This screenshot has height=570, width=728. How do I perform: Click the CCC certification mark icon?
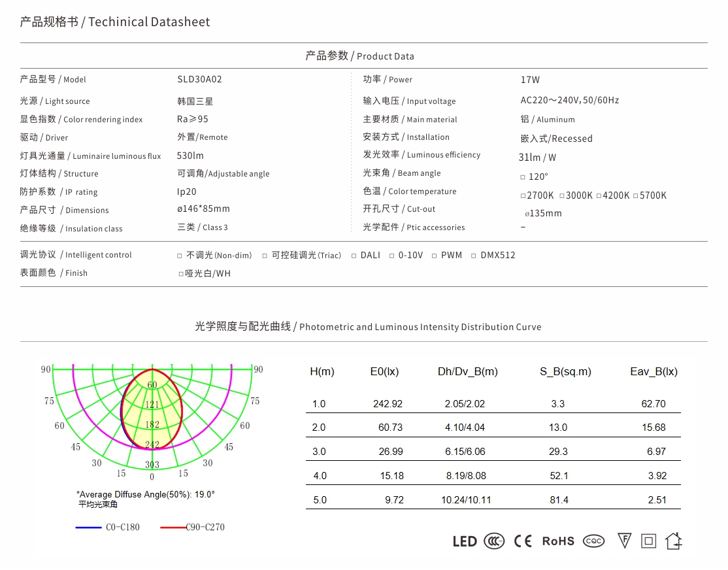tap(494, 541)
